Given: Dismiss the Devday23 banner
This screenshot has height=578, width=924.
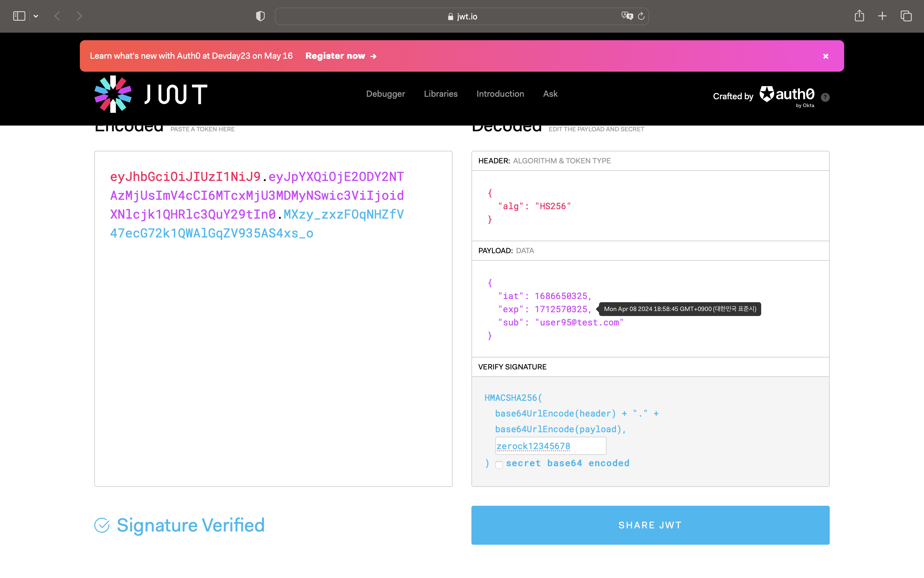Looking at the screenshot, I should point(826,56).
